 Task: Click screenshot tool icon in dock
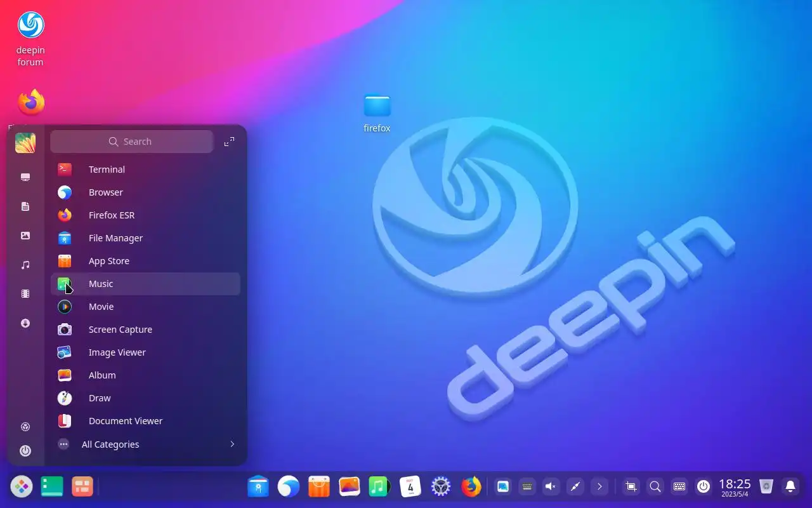click(631, 487)
